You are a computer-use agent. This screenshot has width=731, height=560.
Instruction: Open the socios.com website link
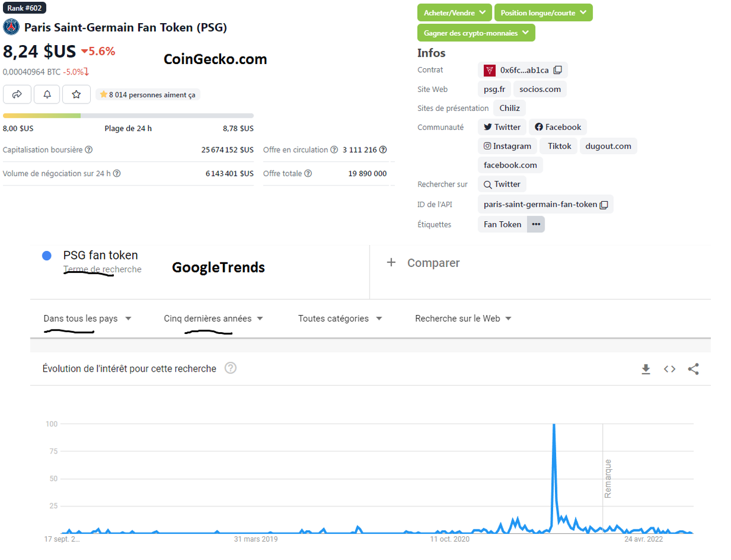click(x=540, y=89)
